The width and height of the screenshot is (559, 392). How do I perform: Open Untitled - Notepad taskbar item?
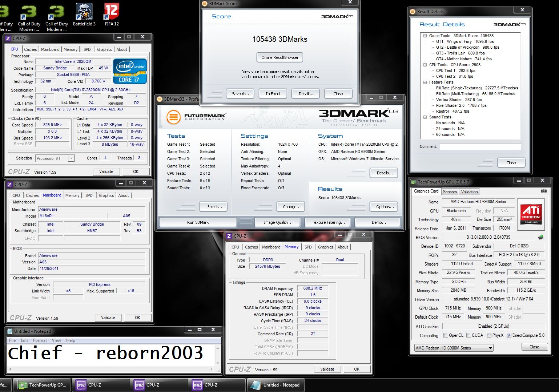click(276, 385)
